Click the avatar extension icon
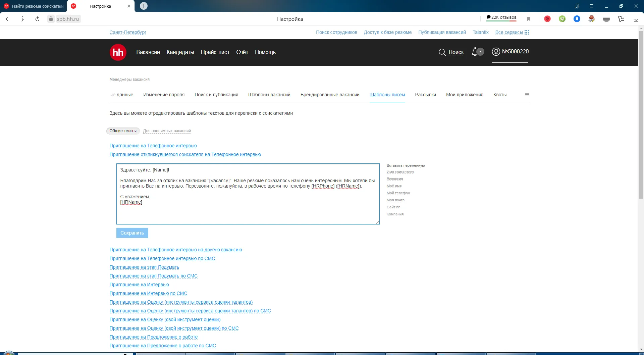Viewport: 644px width, 355px height. tap(592, 19)
